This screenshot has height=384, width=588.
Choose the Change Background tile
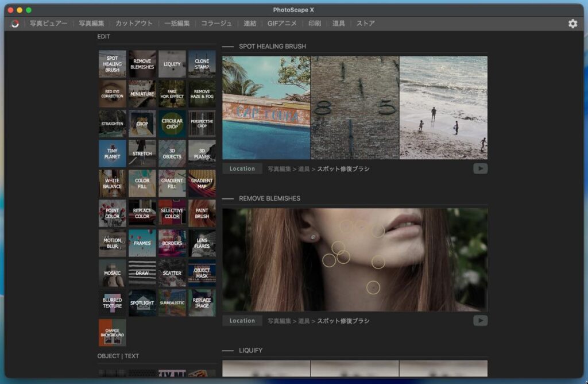[x=112, y=333]
